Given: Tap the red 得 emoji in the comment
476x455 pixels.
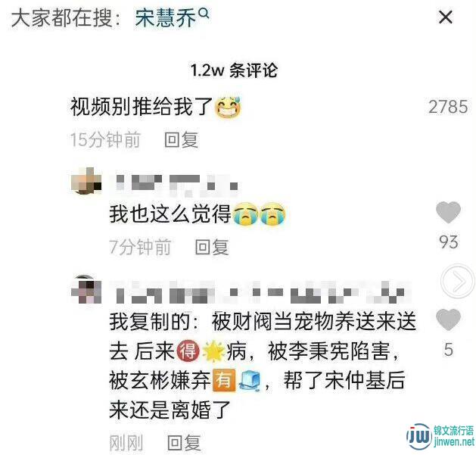Looking at the screenshot, I should click(x=188, y=351).
